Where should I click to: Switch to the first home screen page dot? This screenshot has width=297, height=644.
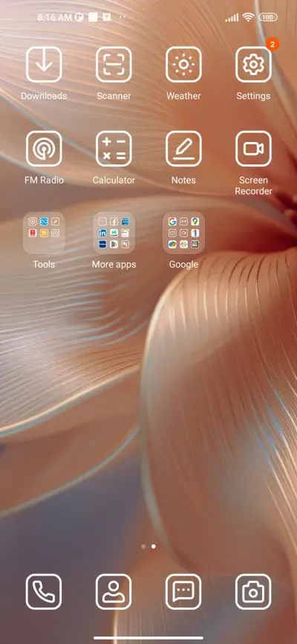(143, 547)
